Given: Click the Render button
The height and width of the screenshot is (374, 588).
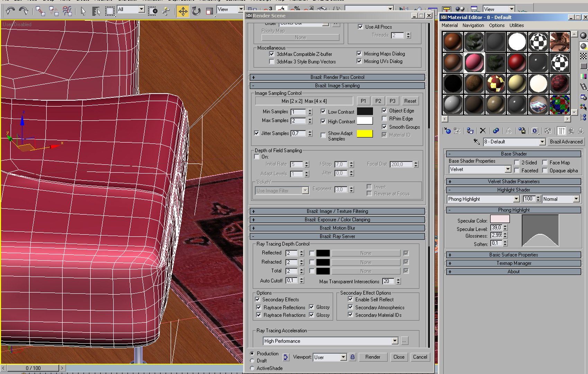Looking at the screenshot, I should click(373, 357).
